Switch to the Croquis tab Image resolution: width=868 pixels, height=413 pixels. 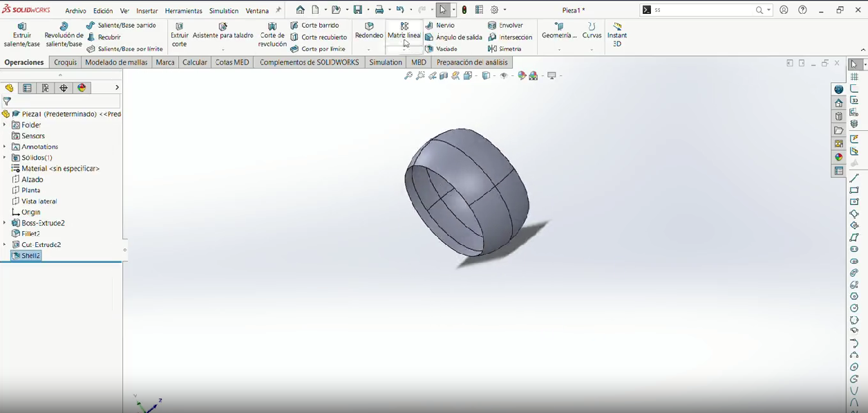(66, 62)
